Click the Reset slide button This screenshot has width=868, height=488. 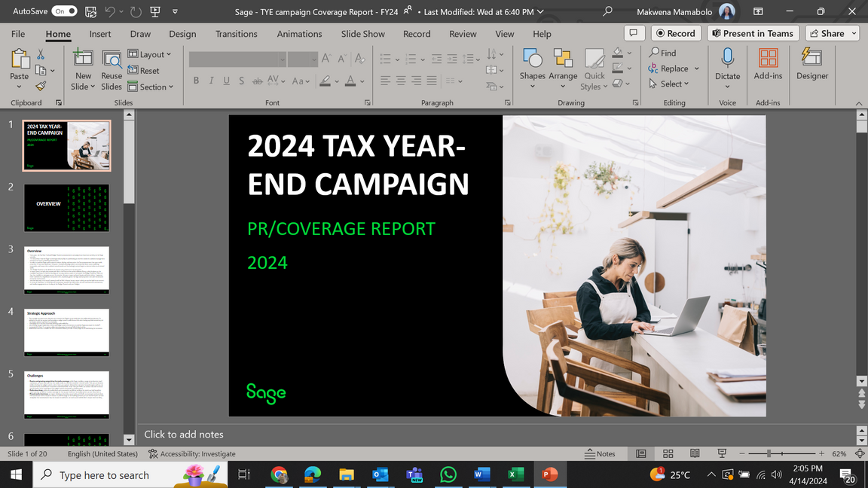pos(143,70)
